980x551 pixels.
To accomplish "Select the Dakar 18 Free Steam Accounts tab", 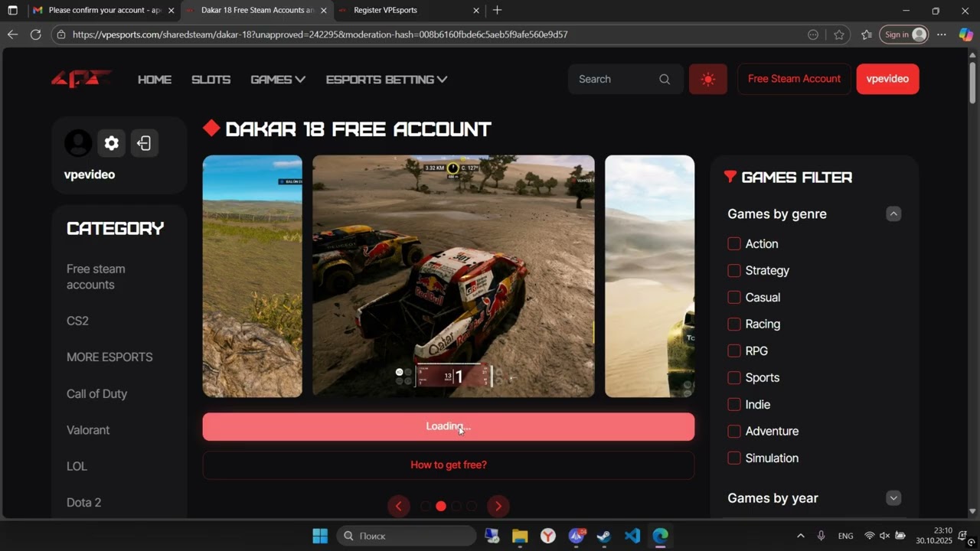I will coord(257,11).
